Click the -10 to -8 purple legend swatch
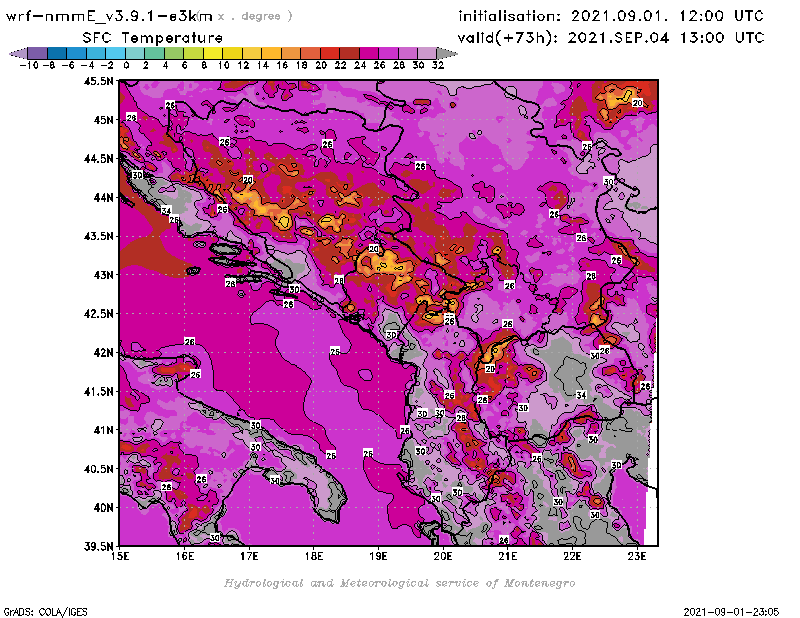Image resolution: width=800 pixels, height=618 pixels. (38, 53)
